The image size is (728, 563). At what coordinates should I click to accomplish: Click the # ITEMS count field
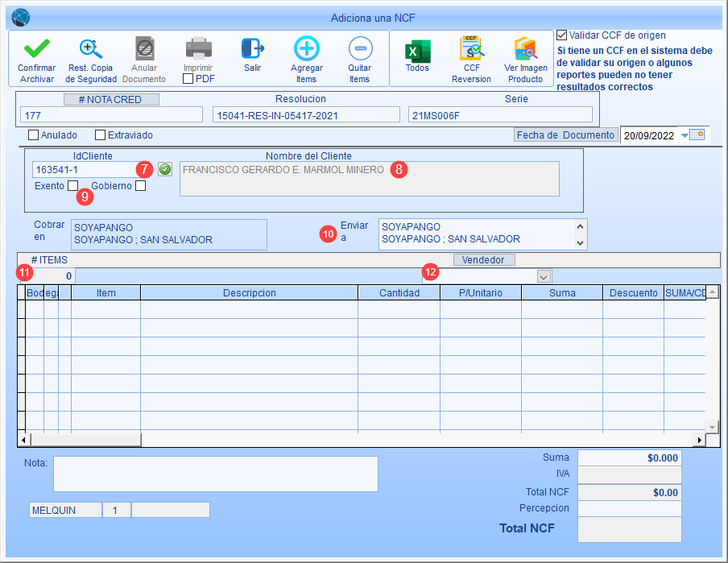tap(48, 276)
